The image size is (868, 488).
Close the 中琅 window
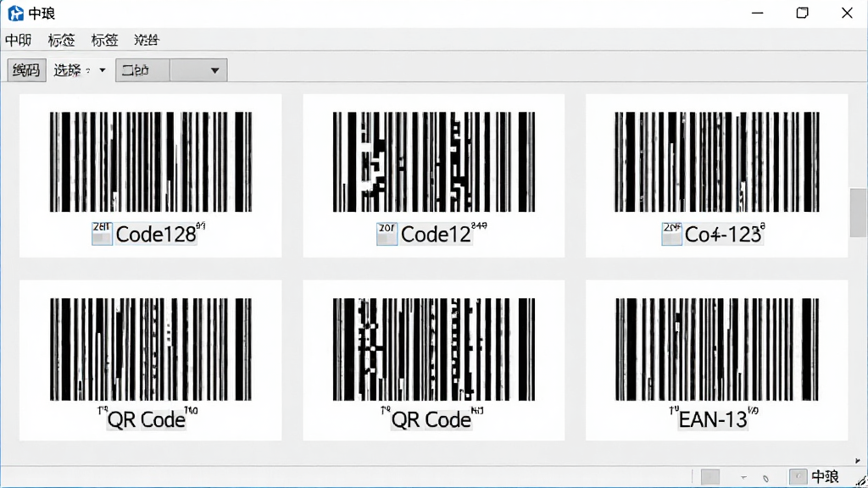coord(847,13)
